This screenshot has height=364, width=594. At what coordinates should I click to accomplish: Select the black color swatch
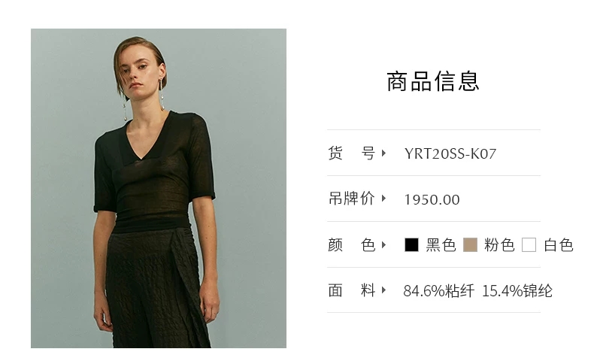[411, 244]
